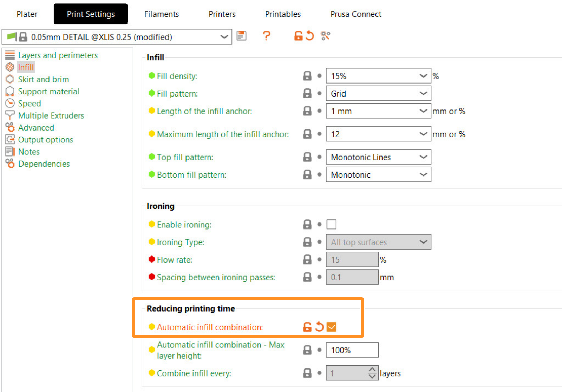Click the reset arrow icon in top toolbar

[x=309, y=36]
